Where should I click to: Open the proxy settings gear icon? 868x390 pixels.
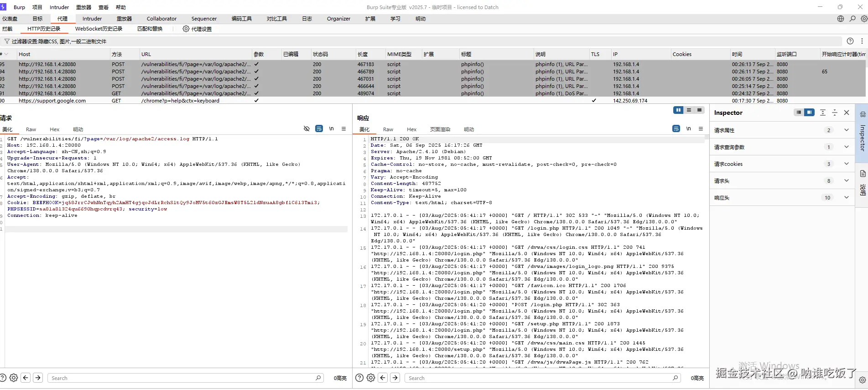(186, 29)
